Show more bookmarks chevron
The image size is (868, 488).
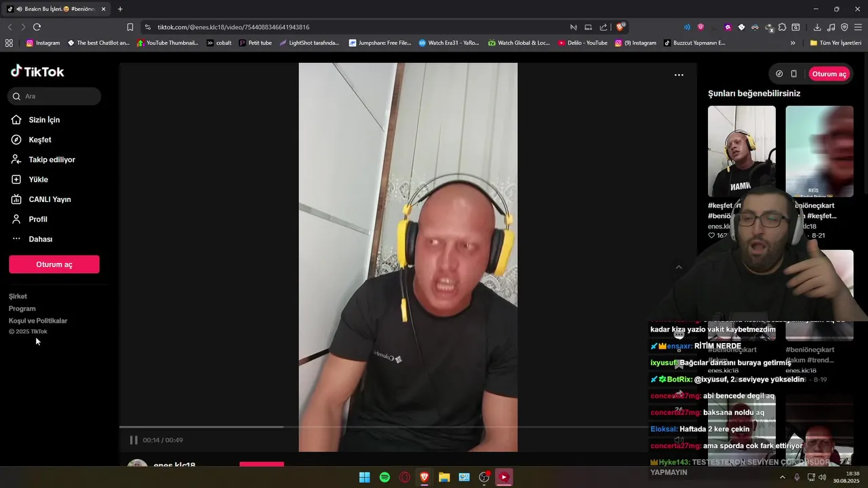(793, 43)
